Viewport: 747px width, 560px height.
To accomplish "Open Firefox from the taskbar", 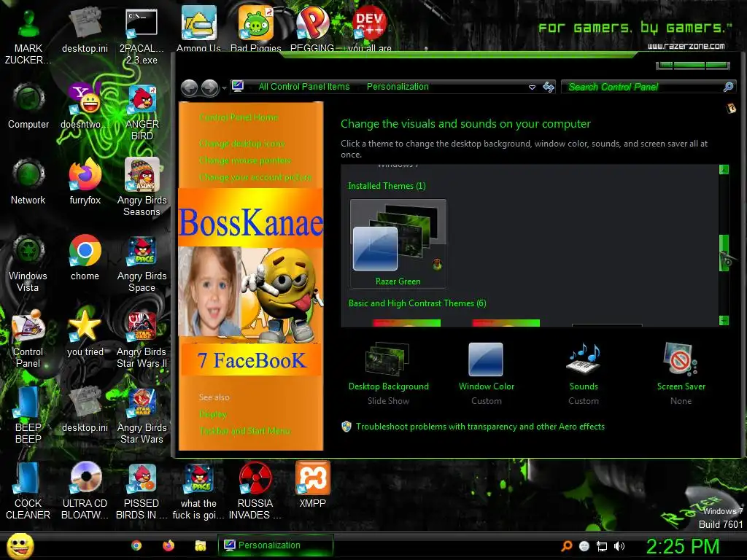I will tap(169, 545).
